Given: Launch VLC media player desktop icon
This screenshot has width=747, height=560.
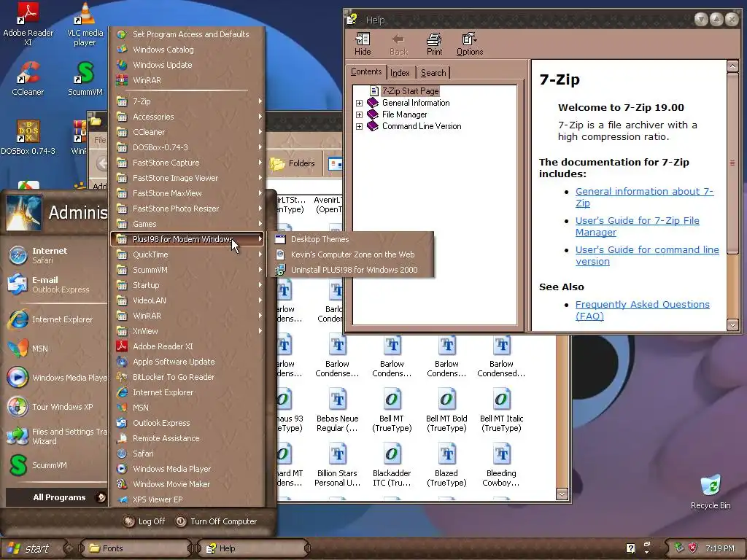Looking at the screenshot, I should point(85,24).
